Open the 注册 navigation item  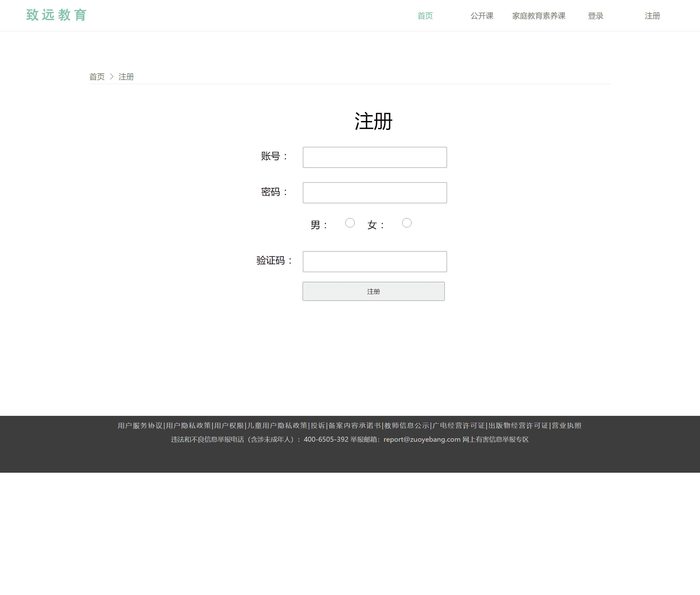[652, 15]
